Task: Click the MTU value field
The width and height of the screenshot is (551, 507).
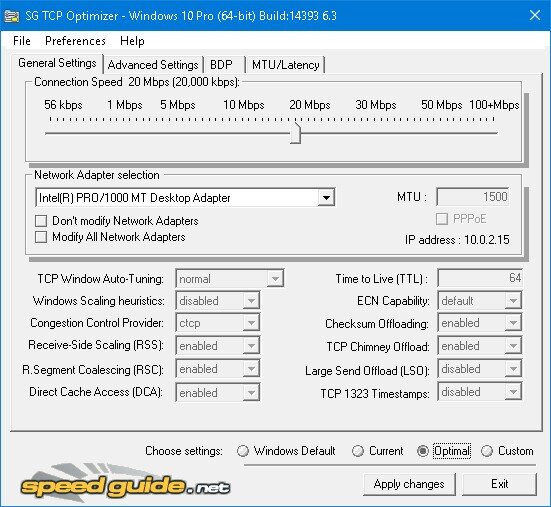Action: (x=473, y=197)
